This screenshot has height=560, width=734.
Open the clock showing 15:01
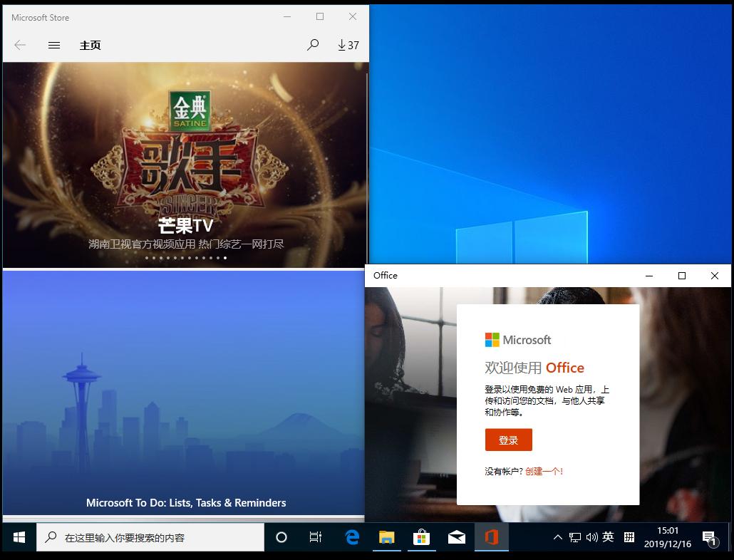(x=668, y=537)
